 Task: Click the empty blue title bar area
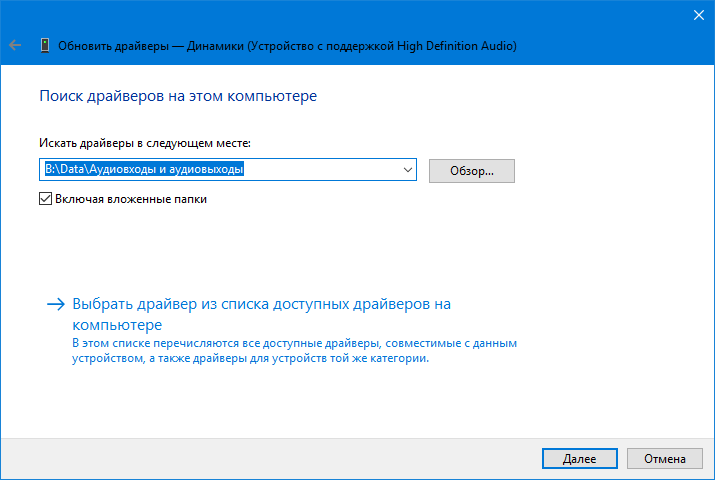click(350, 14)
